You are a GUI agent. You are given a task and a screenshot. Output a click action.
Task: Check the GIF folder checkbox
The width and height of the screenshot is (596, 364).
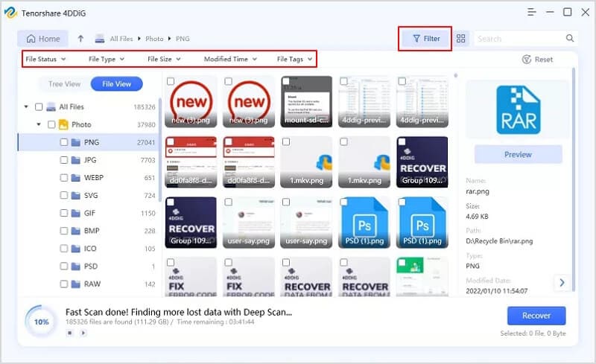point(64,213)
